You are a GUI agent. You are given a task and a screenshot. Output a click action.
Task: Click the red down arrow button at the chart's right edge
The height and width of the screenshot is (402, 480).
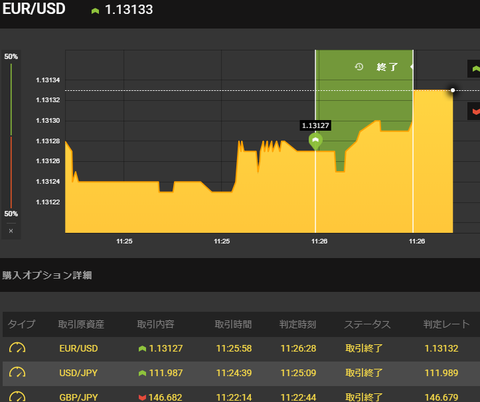475,111
